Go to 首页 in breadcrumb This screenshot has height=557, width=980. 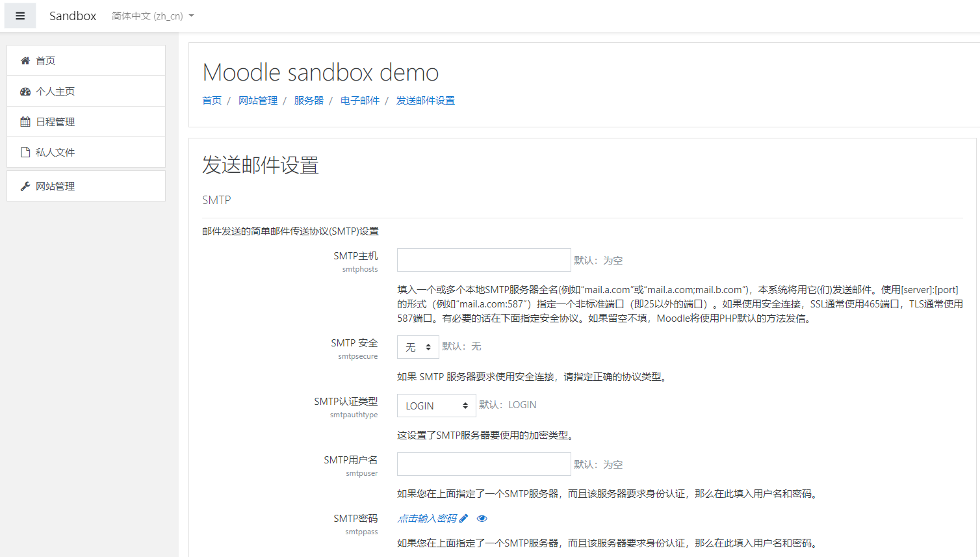click(212, 101)
